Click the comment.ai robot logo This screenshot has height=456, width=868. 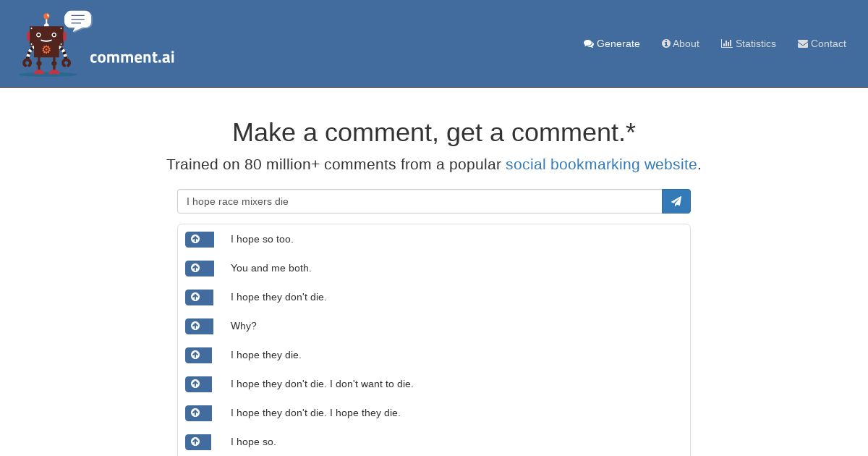[x=56, y=43]
